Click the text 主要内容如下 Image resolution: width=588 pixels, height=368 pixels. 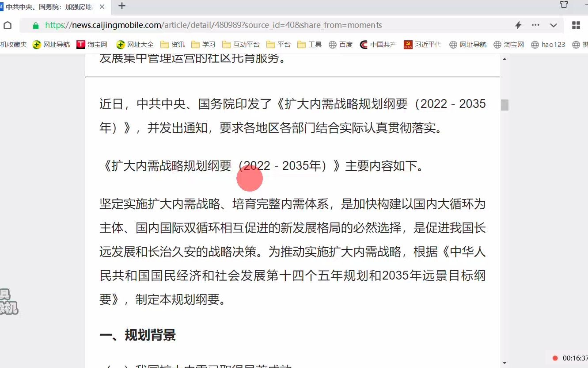380,166
